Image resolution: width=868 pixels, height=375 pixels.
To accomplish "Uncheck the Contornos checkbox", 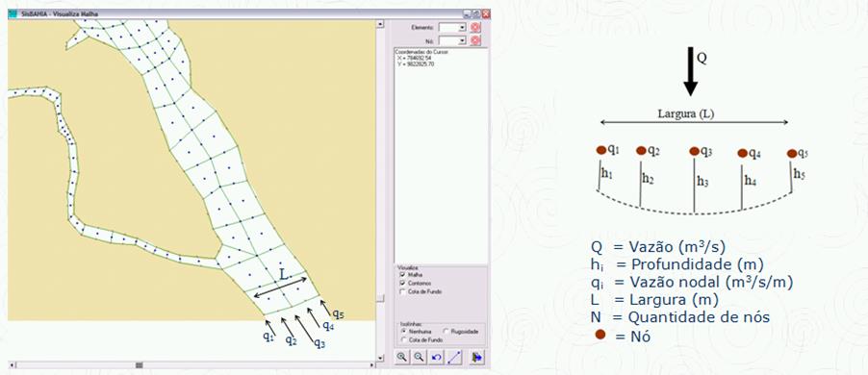I will (402, 283).
